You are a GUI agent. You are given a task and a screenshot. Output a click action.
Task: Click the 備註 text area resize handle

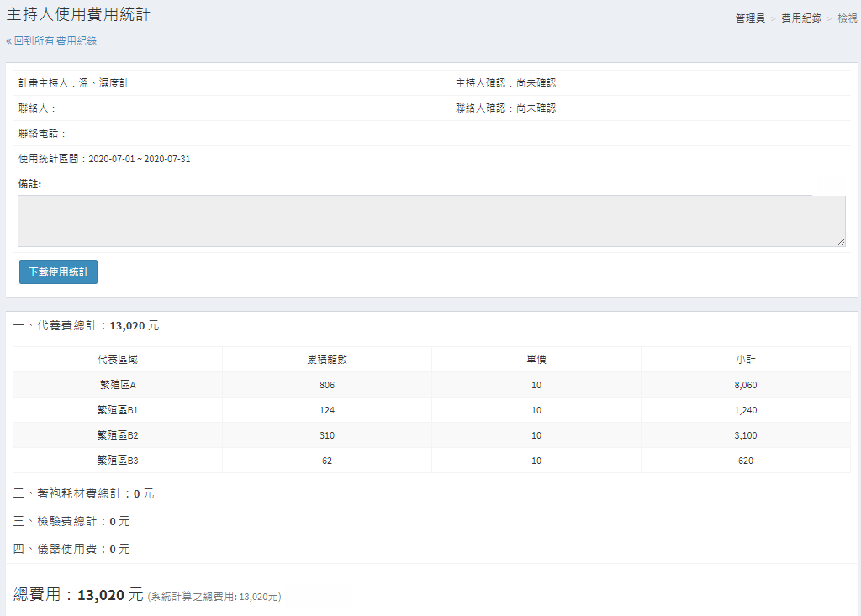pos(841,242)
